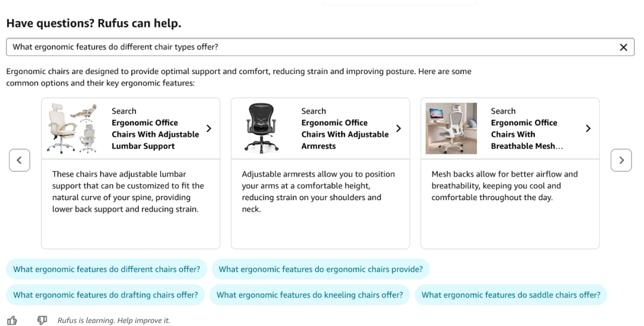Click the white mesh chair at desk thumbnail
Screen dimensions: 644x326
click(451, 128)
